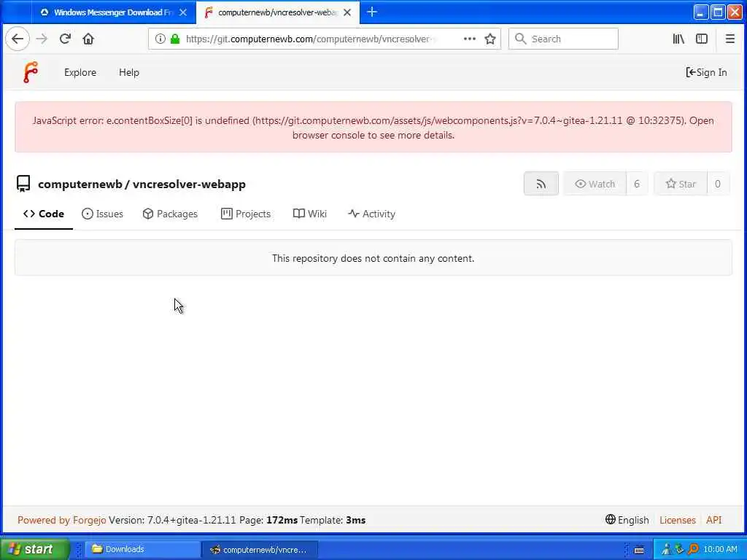Click the JavaScript error message banner
747x560 pixels.
373,127
